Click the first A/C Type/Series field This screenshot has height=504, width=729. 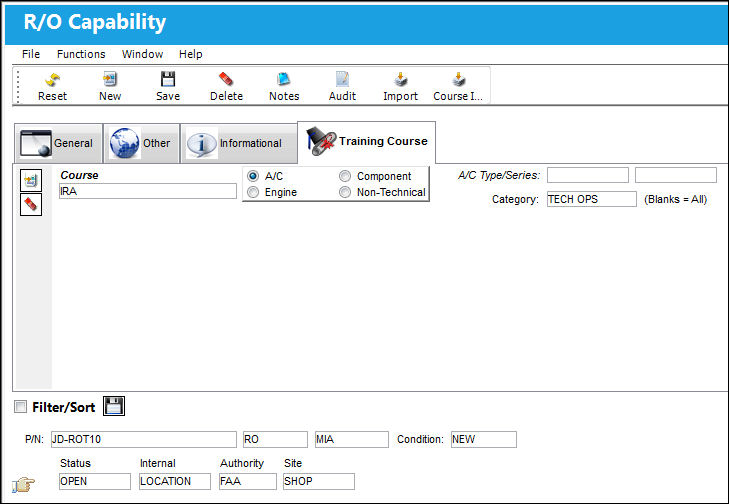coord(588,175)
